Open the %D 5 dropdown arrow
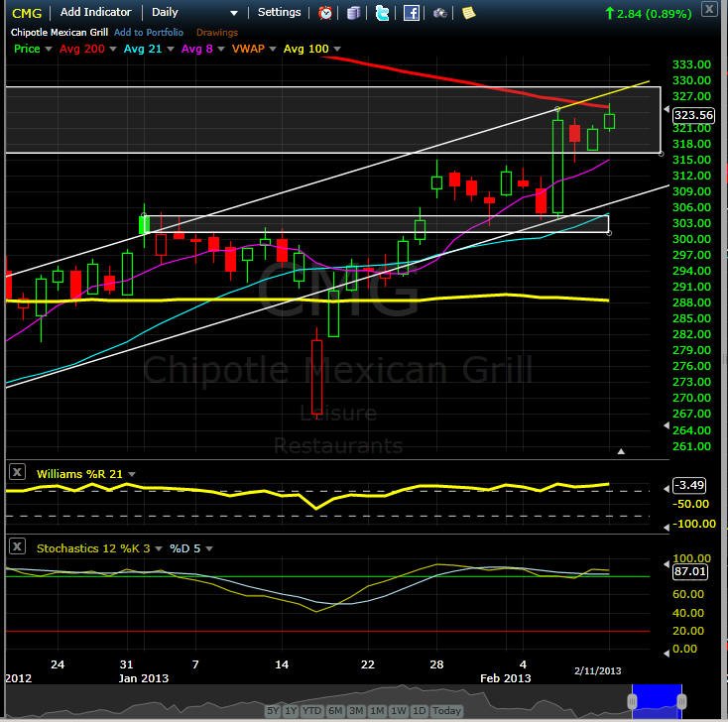This screenshot has height=722, width=728. click(209, 548)
